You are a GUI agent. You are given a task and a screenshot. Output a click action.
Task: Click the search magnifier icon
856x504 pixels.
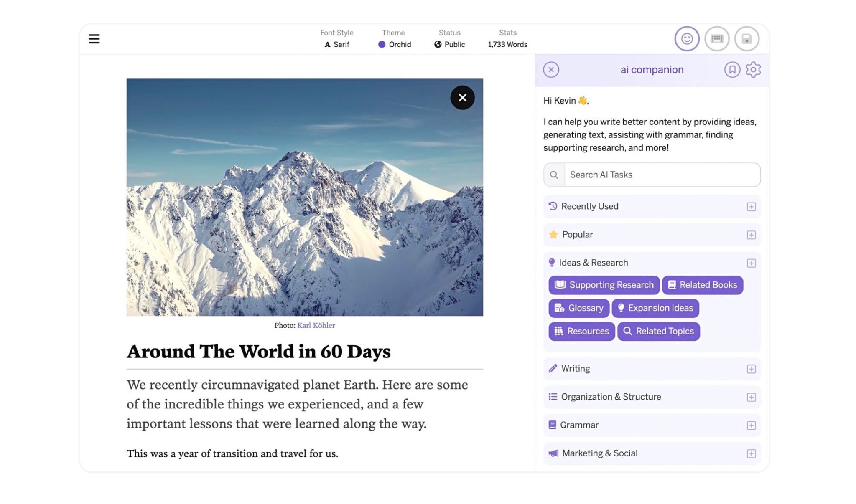pos(554,175)
